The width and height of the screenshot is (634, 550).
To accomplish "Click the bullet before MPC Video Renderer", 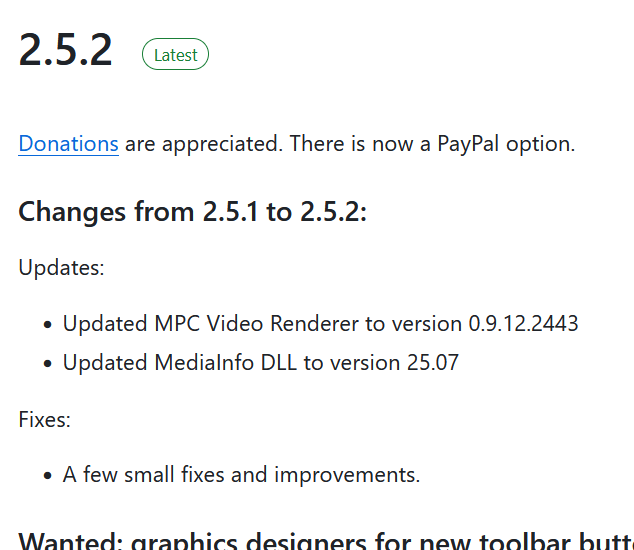I will point(47,324).
